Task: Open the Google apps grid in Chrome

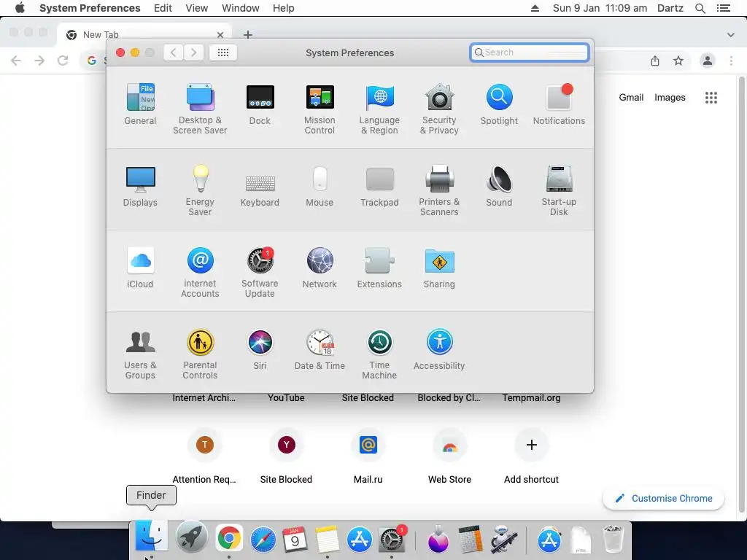Action: 711,98
